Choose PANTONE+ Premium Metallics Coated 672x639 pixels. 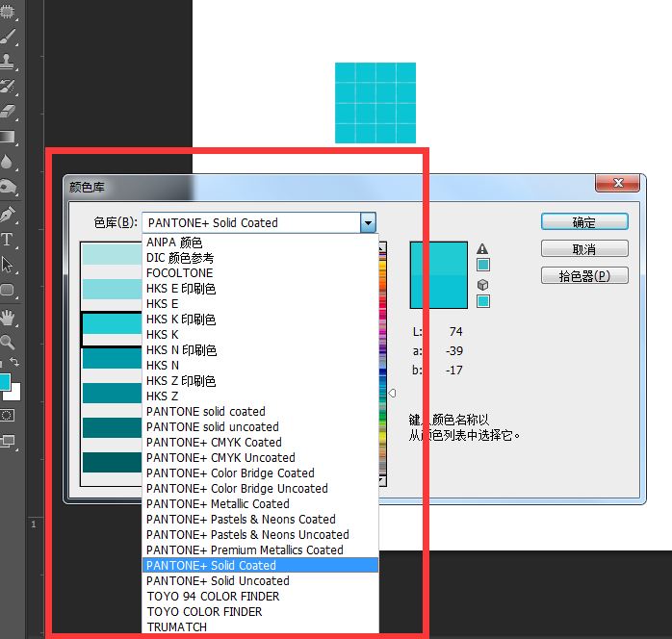(x=260, y=550)
